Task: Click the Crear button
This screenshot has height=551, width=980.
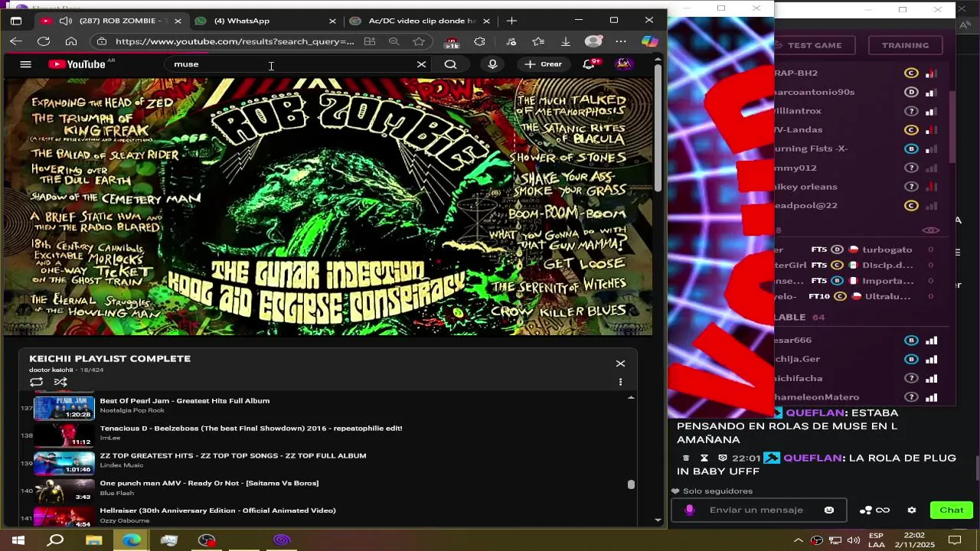Action: (544, 64)
